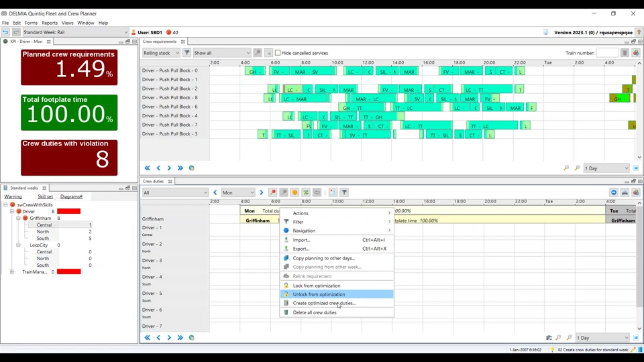The height and width of the screenshot is (362, 644).
Task: Click image icon in Crew duties toolbar
Action: pyautogui.click(x=333, y=192)
